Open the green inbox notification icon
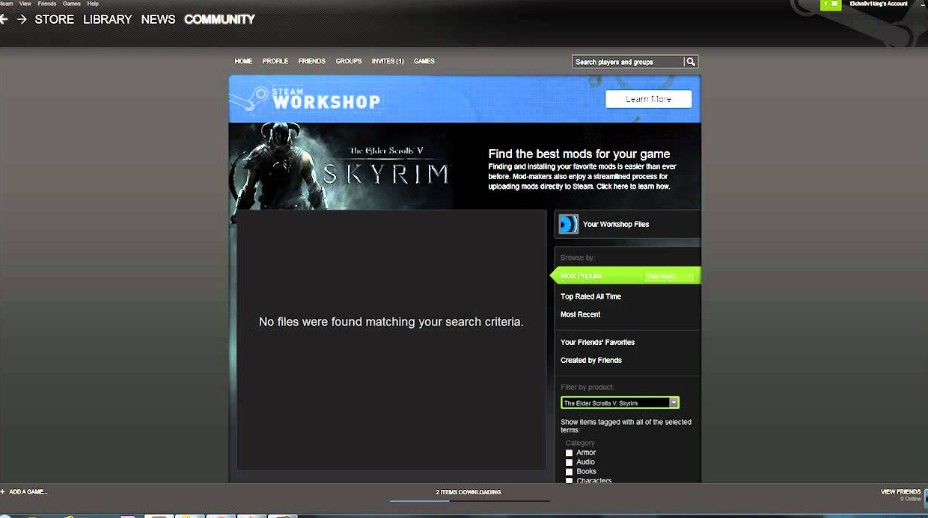Viewport: 928px width, 518px height. click(830, 4)
